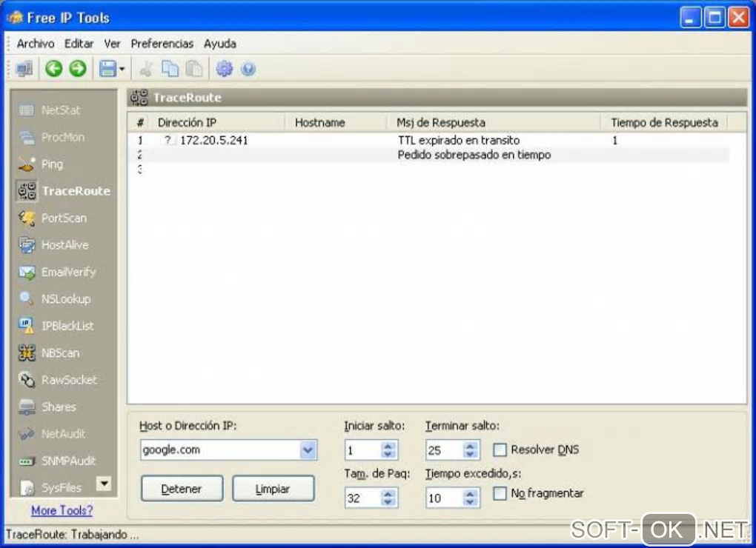Image resolution: width=756 pixels, height=548 pixels.
Task: Click the Tiempo excedido field showing 10
Action: 445,498
